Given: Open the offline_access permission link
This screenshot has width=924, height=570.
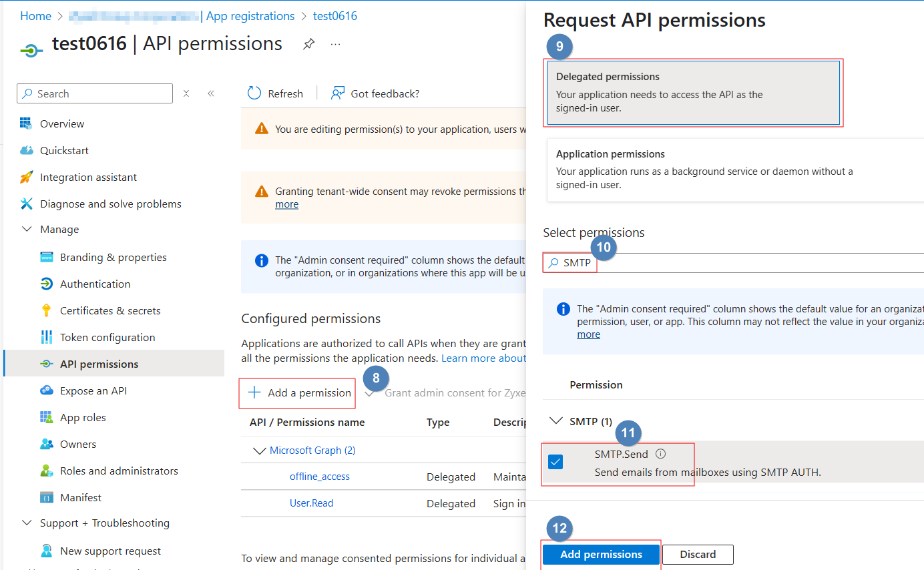Looking at the screenshot, I should [320, 477].
